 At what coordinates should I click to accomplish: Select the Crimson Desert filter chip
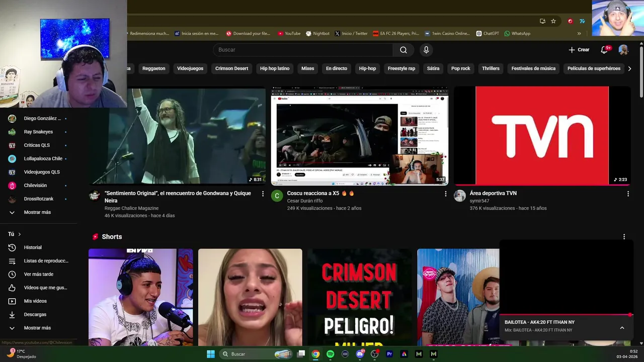click(x=231, y=68)
